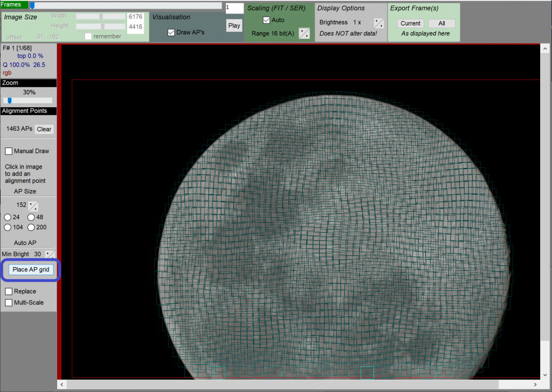Enable the Manual Draw checkbox

pos(9,151)
